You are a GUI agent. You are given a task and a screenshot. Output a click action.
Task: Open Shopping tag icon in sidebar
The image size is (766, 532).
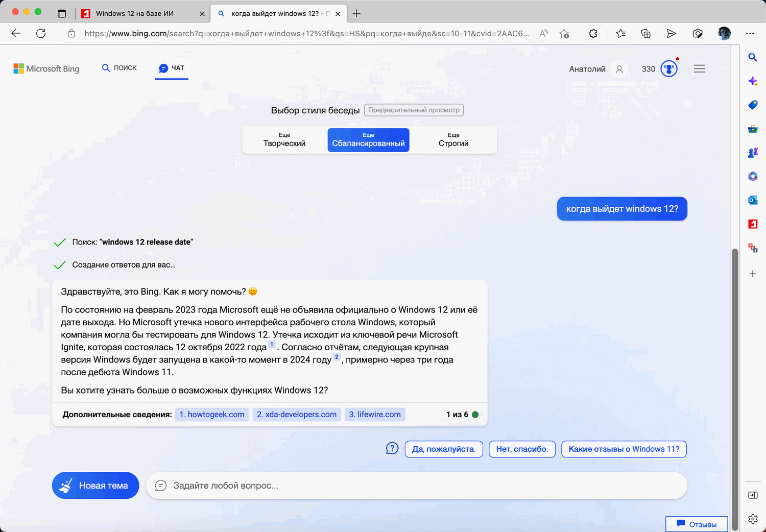[x=753, y=105]
